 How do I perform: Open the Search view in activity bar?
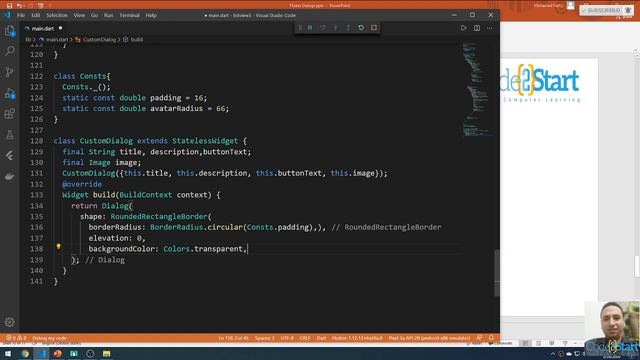(x=9, y=51)
